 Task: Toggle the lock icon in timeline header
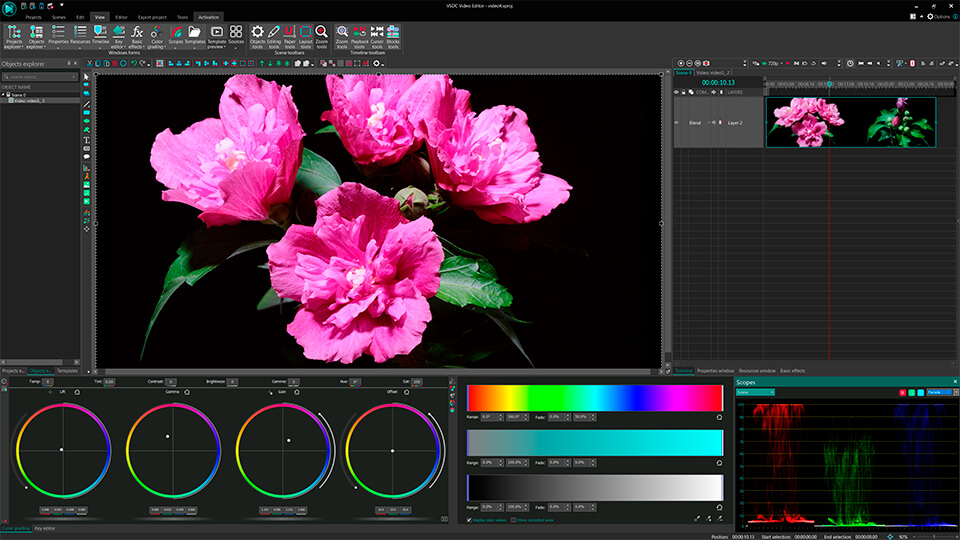[x=684, y=92]
